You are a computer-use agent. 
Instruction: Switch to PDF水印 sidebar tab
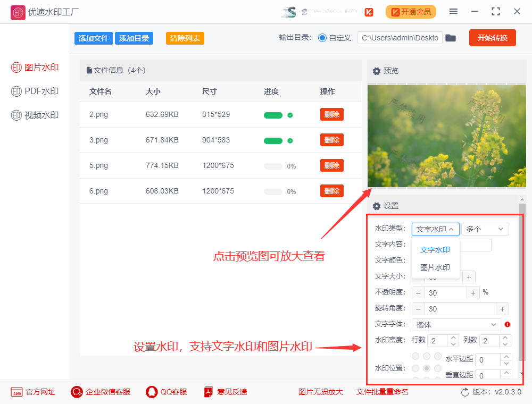coord(35,91)
